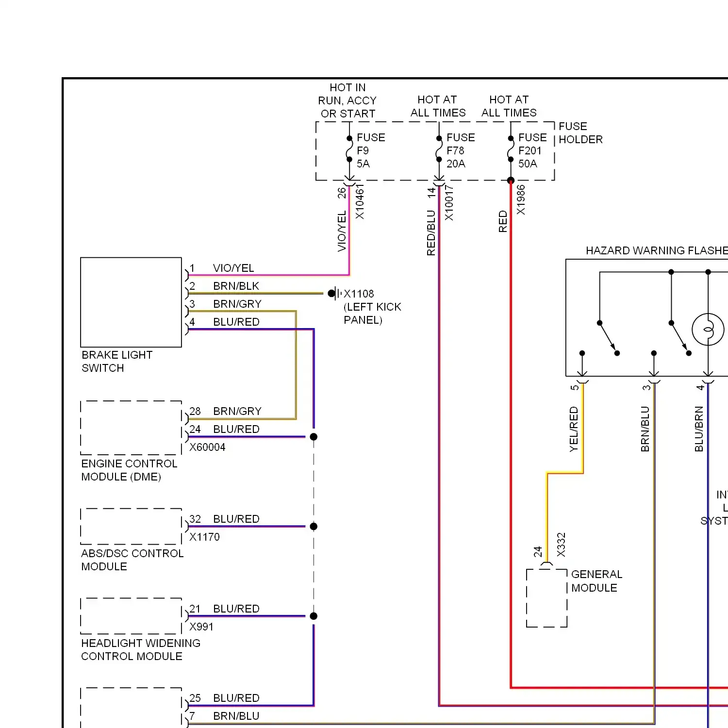728x728 pixels.
Task: Click the FUSE F201 50A label
Action: click(x=532, y=150)
